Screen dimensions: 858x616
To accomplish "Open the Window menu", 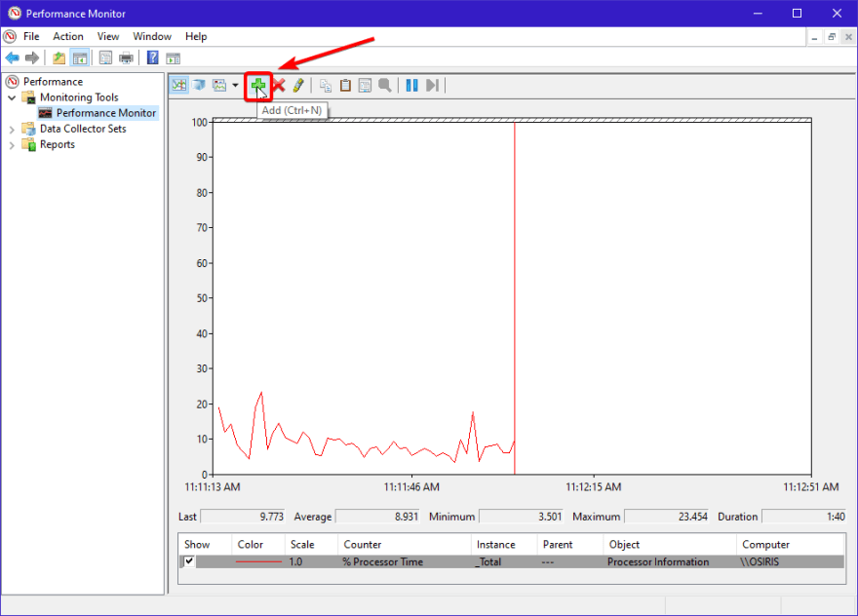I will click(x=152, y=37).
